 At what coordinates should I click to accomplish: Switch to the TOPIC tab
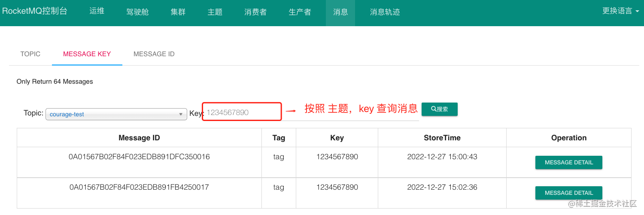(x=30, y=54)
